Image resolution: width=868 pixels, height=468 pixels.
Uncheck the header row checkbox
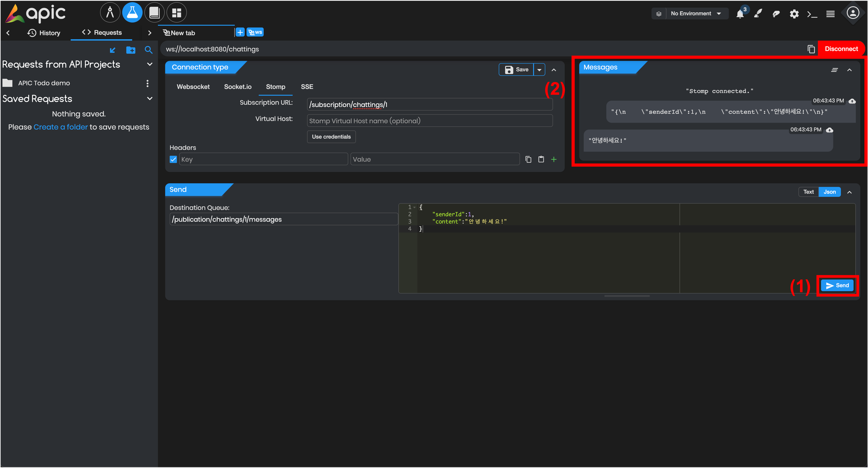[173, 159]
